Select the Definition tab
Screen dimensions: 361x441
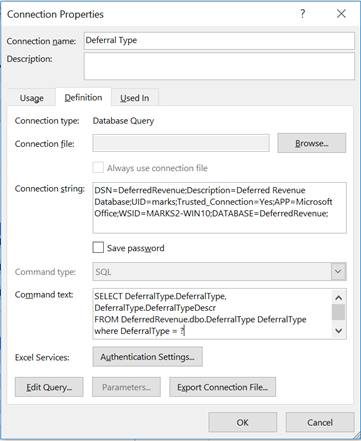[83, 97]
